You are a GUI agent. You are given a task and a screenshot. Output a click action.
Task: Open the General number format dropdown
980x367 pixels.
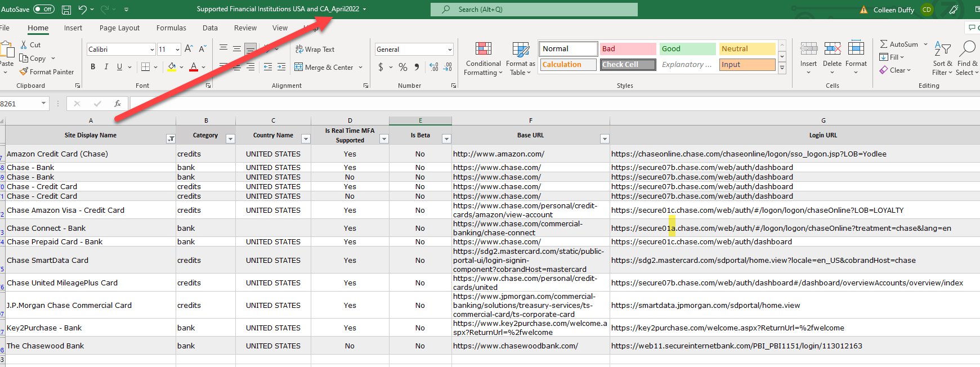(450, 50)
